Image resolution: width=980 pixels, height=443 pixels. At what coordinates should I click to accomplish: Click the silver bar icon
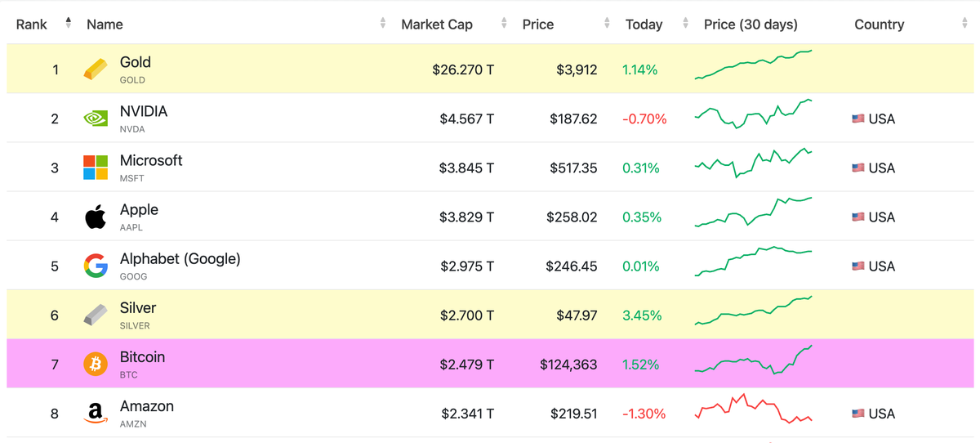point(96,315)
